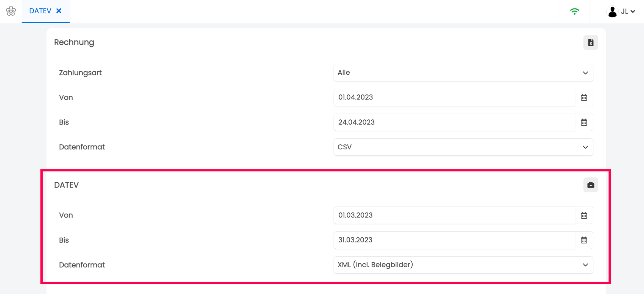644x294 pixels.
Task: Click the Rechnung section heading
Action: 74,42
